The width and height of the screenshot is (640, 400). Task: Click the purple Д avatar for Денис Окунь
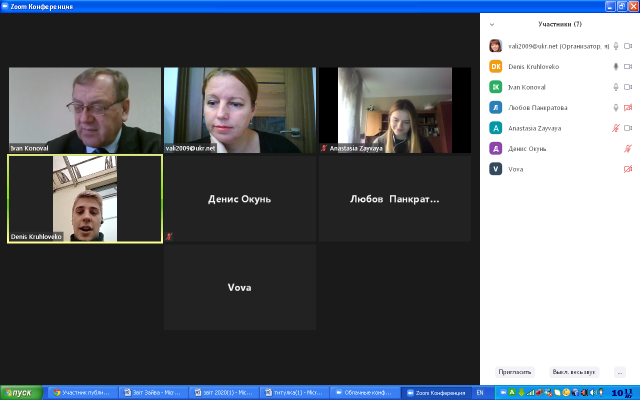pos(496,148)
